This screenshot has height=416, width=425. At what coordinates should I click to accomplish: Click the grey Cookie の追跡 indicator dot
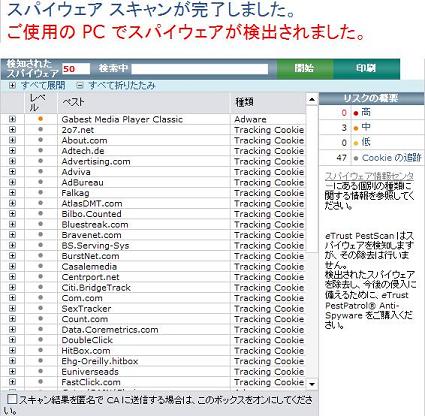[x=356, y=158]
